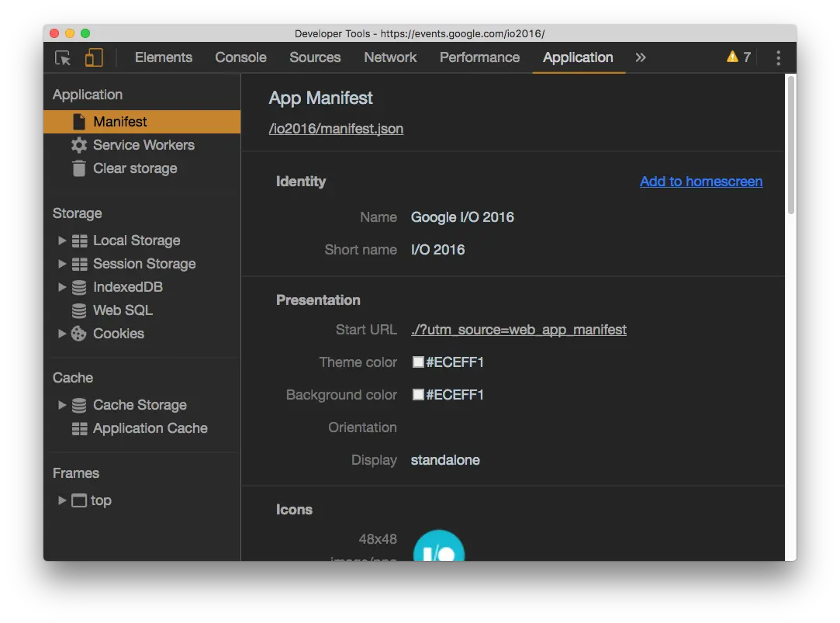The width and height of the screenshot is (840, 623).
Task: Click the warning triangle icon
Action: [x=731, y=57]
